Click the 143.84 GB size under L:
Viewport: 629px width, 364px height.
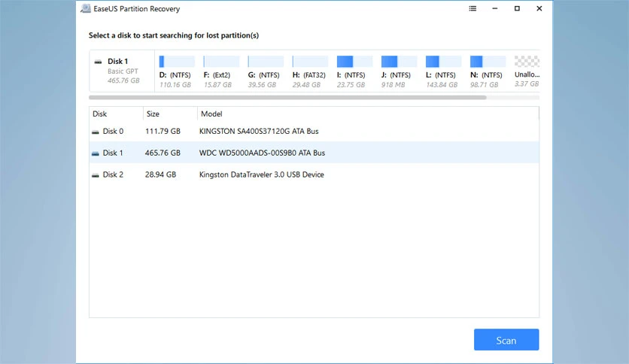pyautogui.click(x=442, y=84)
